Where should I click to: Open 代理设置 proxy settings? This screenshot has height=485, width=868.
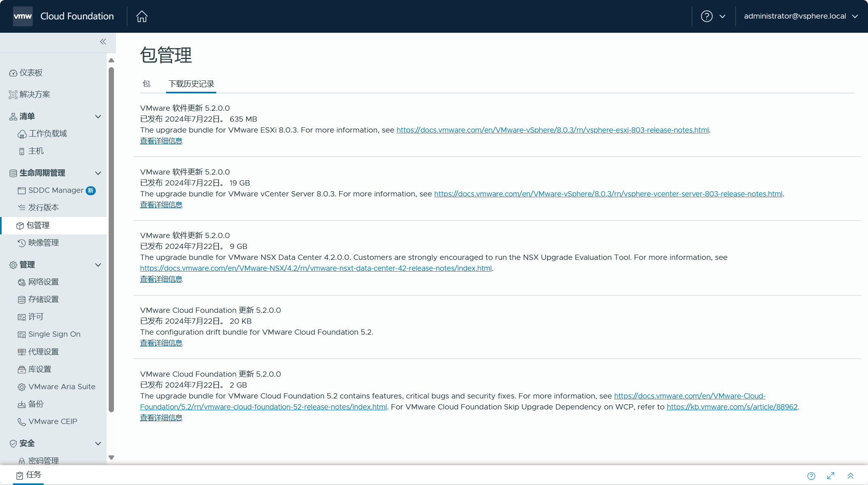coord(43,351)
